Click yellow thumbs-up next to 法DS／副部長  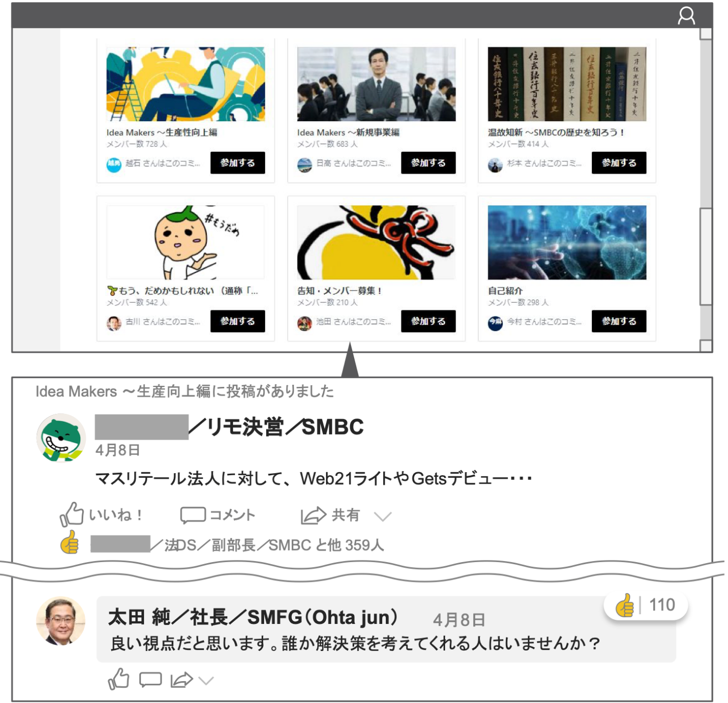(x=70, y=542)
